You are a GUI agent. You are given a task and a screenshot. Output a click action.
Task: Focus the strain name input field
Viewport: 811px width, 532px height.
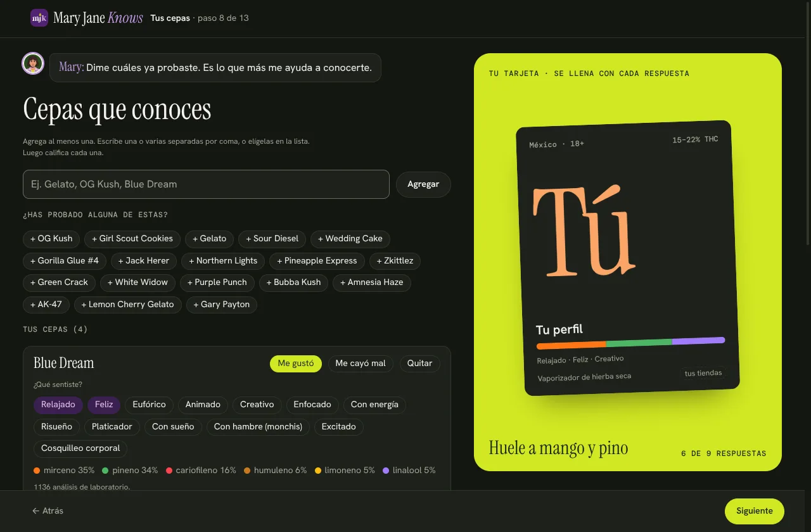click(x=206, y=184)
